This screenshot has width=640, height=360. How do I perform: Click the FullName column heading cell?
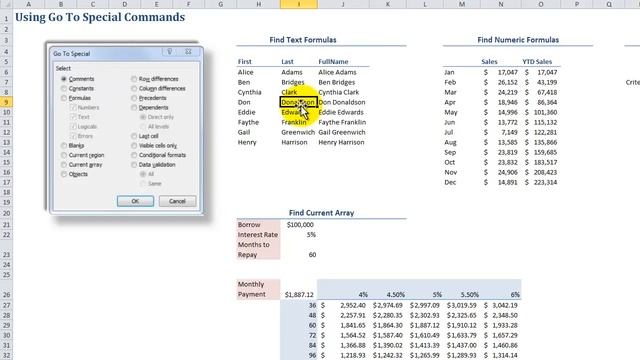(x=343, y=62)
